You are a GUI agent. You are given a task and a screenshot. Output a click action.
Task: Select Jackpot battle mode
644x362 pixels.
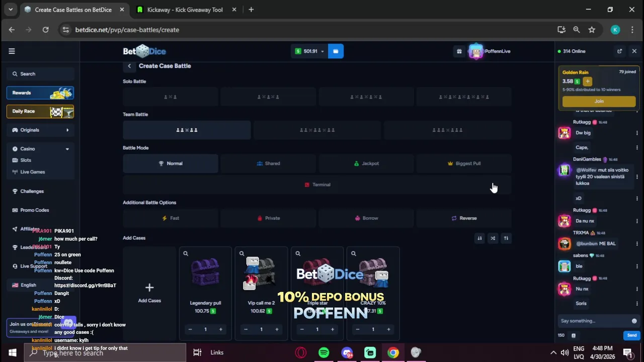tap(366, 163)
